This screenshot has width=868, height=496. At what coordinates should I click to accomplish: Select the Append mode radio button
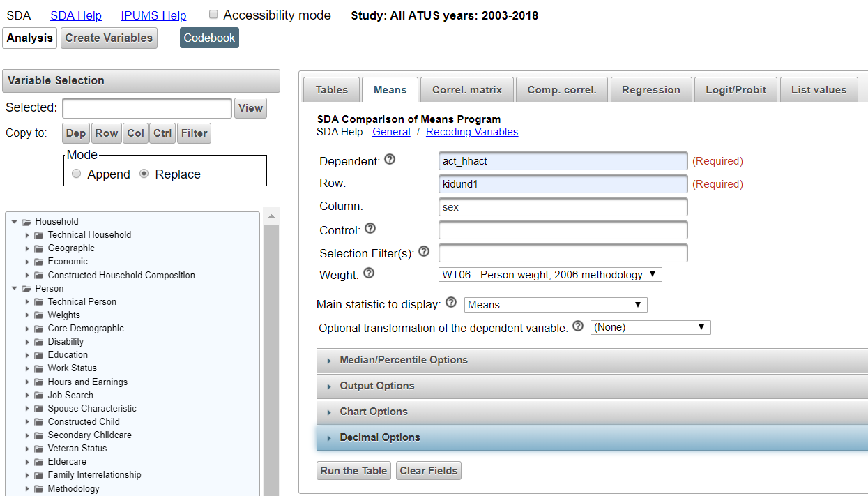(77, 174)
